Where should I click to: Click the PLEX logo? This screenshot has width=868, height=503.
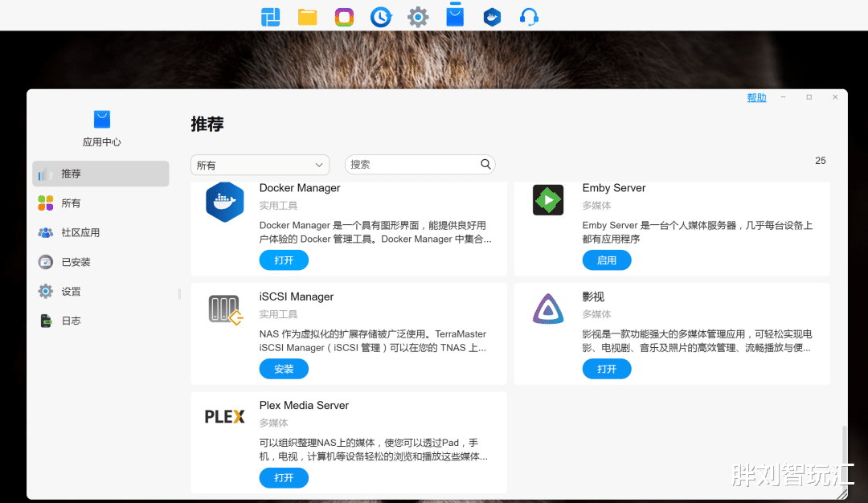tap(225, 417)
